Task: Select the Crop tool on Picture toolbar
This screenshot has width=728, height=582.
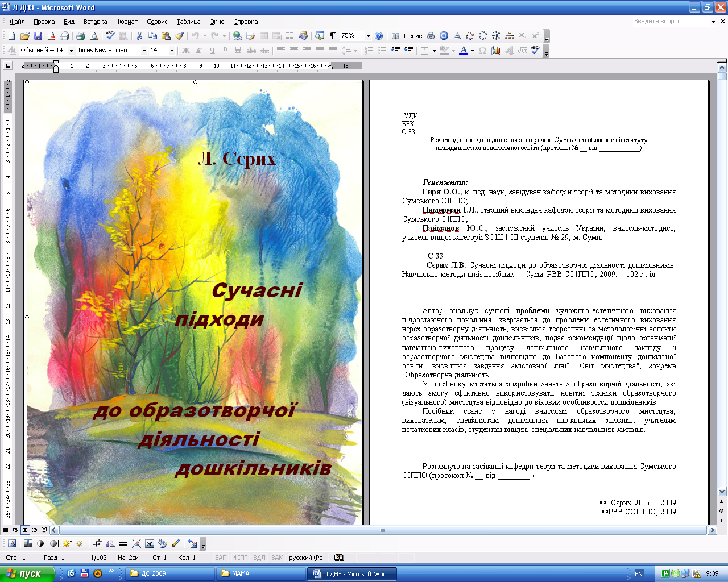Action: [97, 543]
